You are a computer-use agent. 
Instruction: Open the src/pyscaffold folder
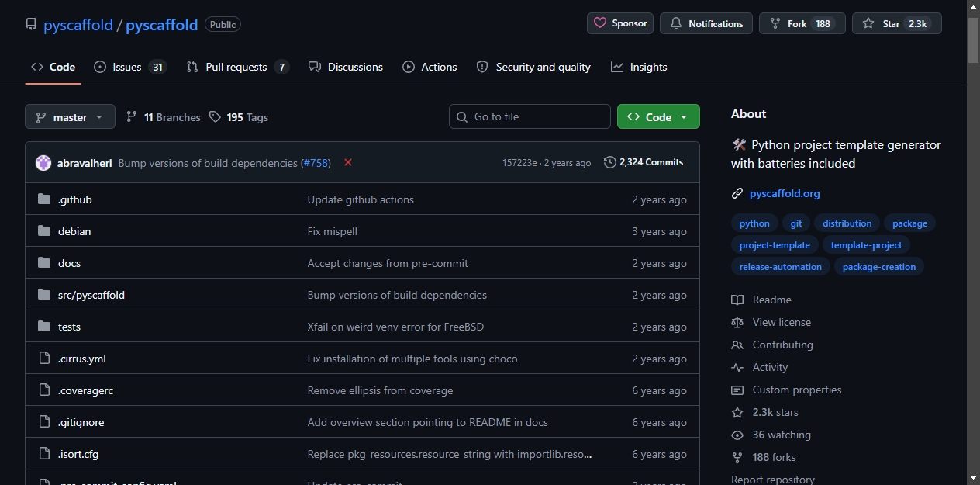[x=91, y=295]
